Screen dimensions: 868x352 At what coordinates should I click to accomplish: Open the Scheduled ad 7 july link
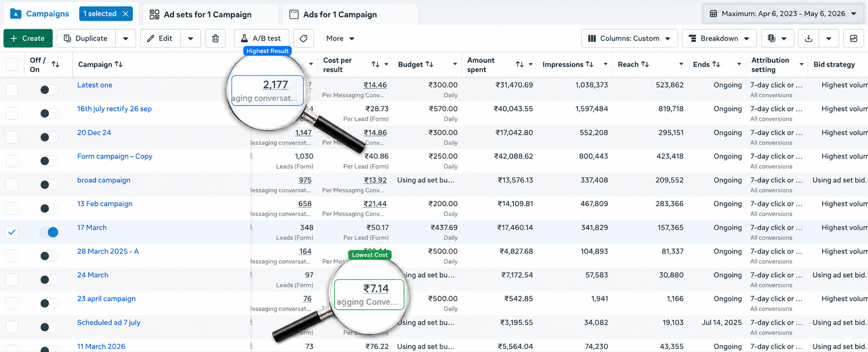click(x=108, y=322)
